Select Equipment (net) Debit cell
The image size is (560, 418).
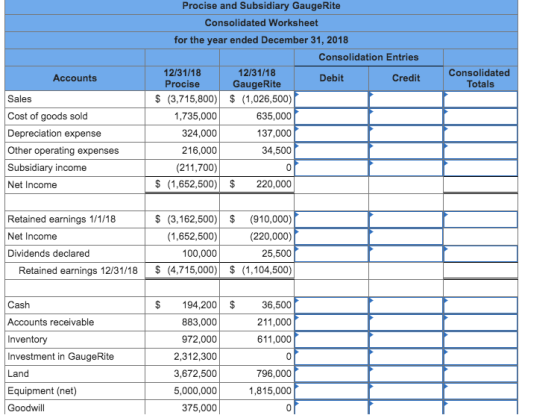click(x=331, y=391)
